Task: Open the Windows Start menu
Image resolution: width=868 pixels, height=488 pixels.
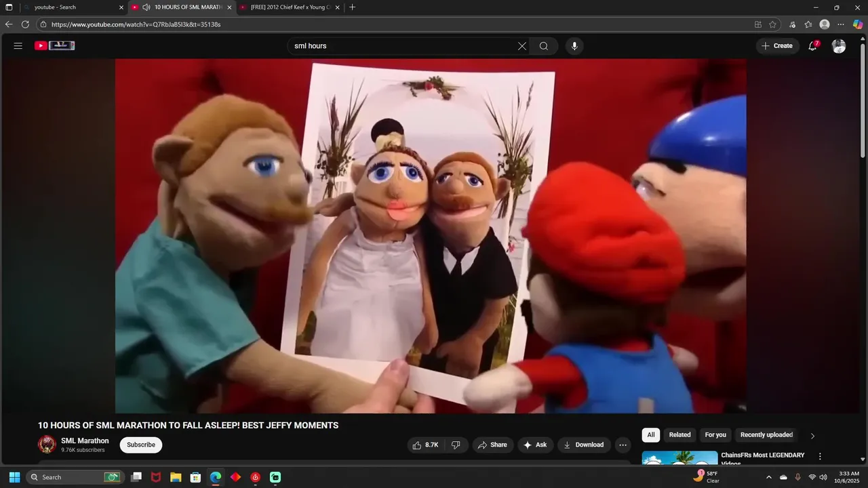Action: tap(14, 477)
